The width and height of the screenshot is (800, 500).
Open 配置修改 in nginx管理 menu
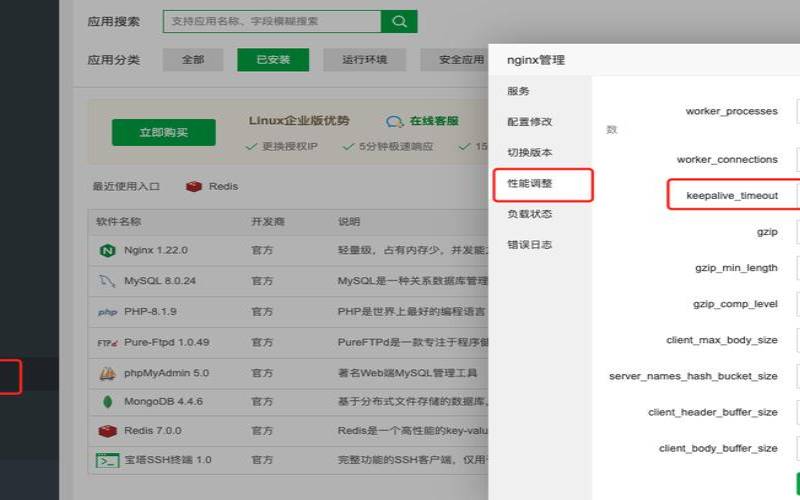click(x=530, y=122)
